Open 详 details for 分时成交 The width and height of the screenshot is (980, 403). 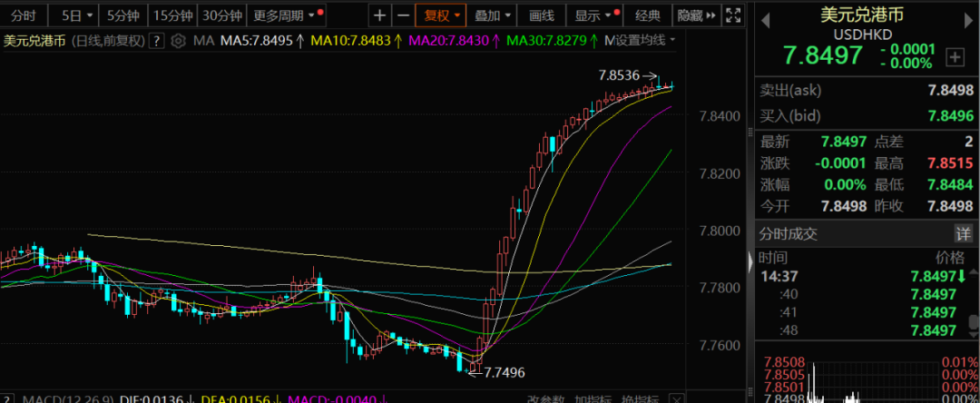[x=964, y=233]
